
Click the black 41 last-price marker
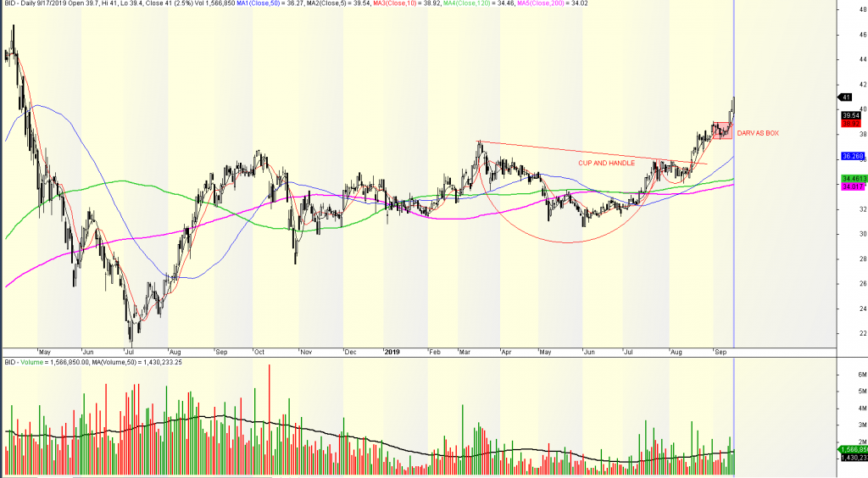pyautogui.click(x=845, y=97)
